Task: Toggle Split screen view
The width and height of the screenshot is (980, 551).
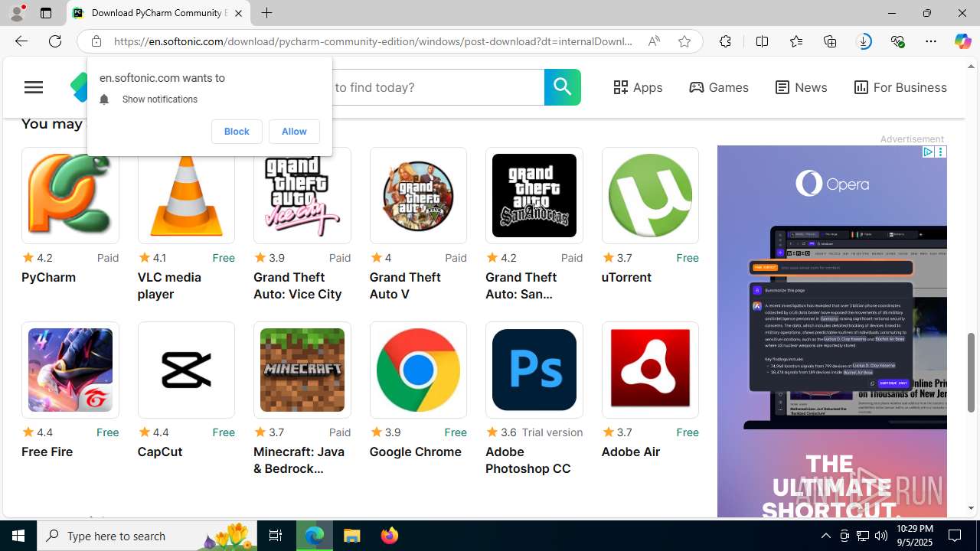Action: [x=762, y=41]
